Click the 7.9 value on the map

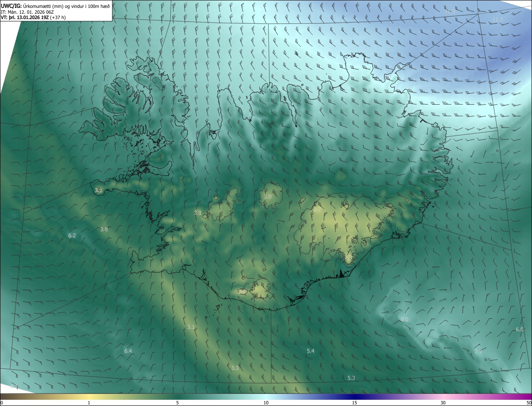[x=478, y=352]
